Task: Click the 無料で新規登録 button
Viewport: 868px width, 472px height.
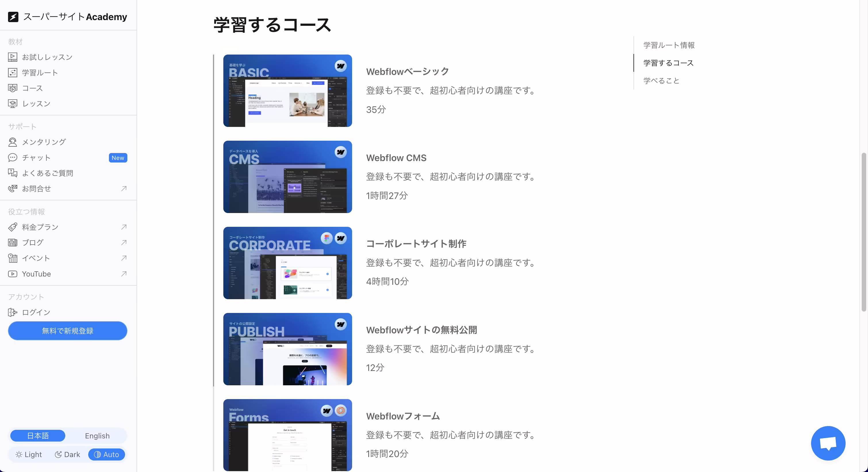Action: pyautogui.click(x=67, y=331)
